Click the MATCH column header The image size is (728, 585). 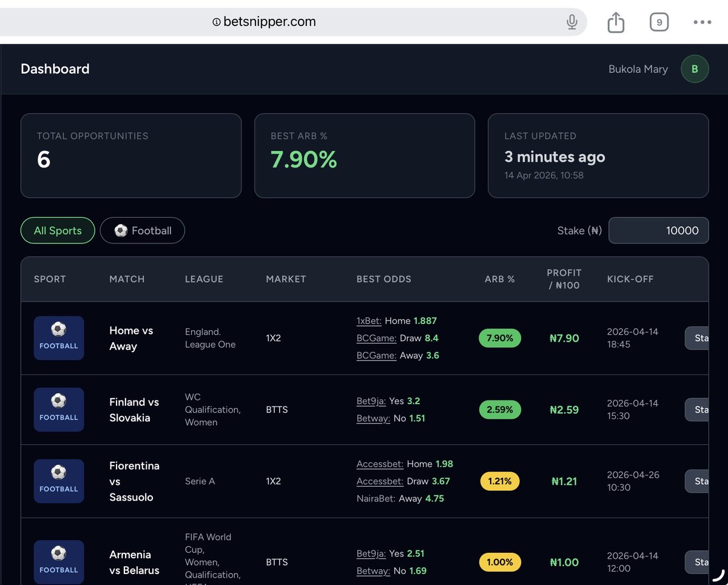tap(127, 279)
